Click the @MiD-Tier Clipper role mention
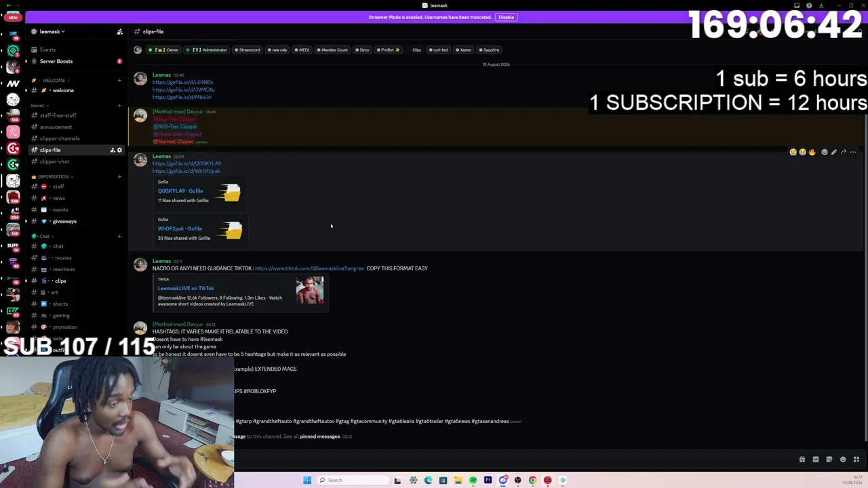The height and width of the screenshot is (488, 868). click(175, 127)
